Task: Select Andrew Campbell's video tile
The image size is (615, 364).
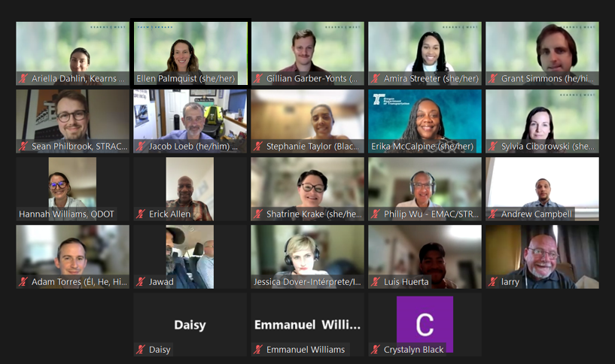Action: click(x=542, y=189)
